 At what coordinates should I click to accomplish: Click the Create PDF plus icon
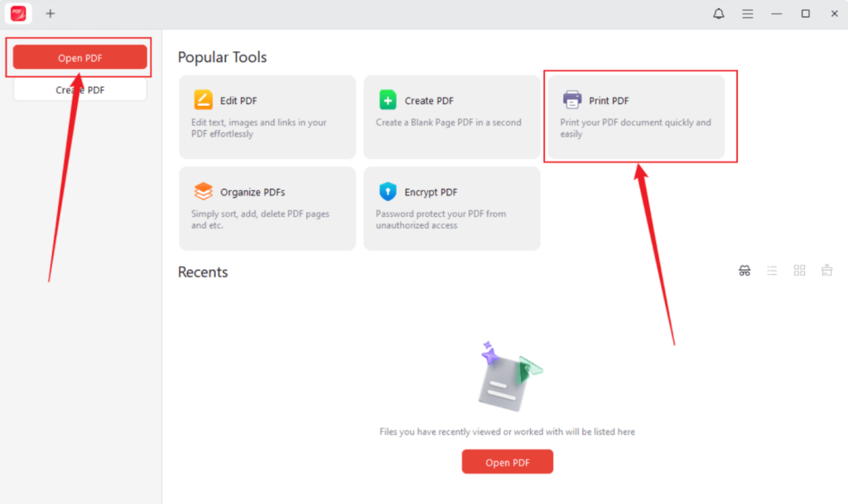387,99
